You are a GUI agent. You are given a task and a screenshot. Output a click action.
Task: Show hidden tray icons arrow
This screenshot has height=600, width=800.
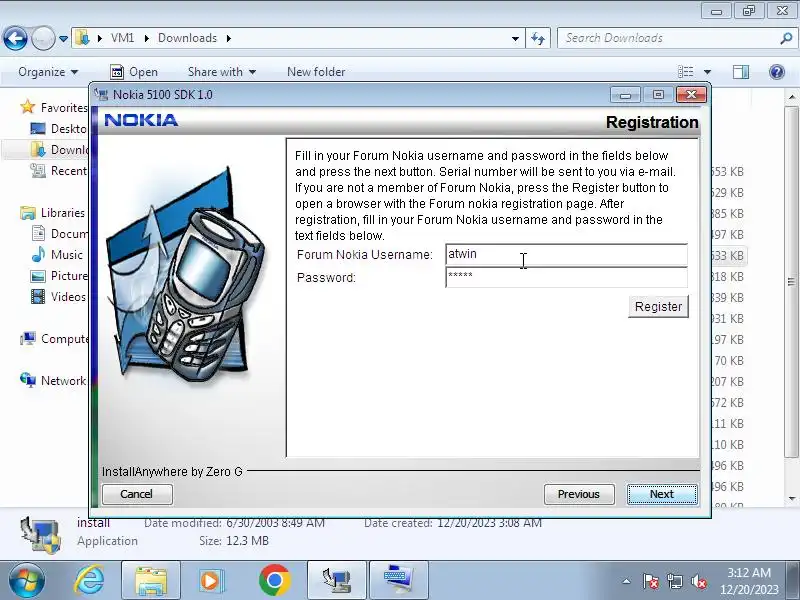(627, 581)
